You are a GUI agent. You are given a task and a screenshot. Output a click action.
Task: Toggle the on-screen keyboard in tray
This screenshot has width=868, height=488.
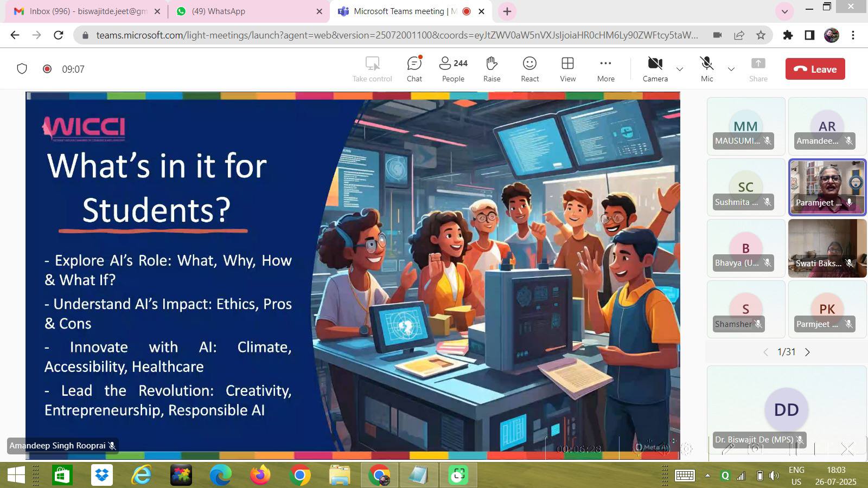(x=684, y=476)
